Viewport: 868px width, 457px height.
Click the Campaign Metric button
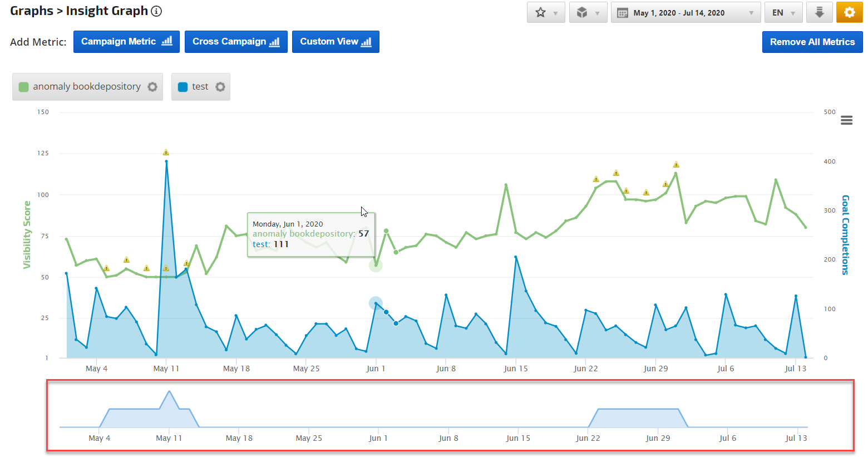[126, 42]
